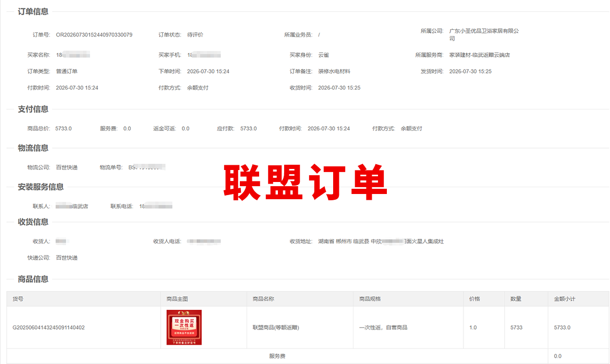Click receiving time 2026-07-30 15:25
Image resolution: width=610 pixels, height=364 pixels.
point(339,88)
